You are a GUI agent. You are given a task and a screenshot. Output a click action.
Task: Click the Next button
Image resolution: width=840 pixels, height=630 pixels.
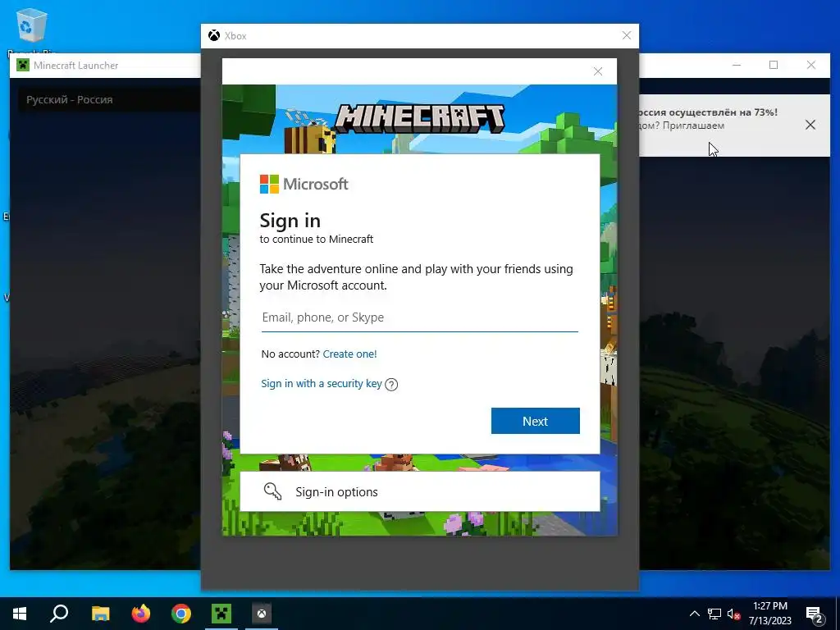coord(535,421)
